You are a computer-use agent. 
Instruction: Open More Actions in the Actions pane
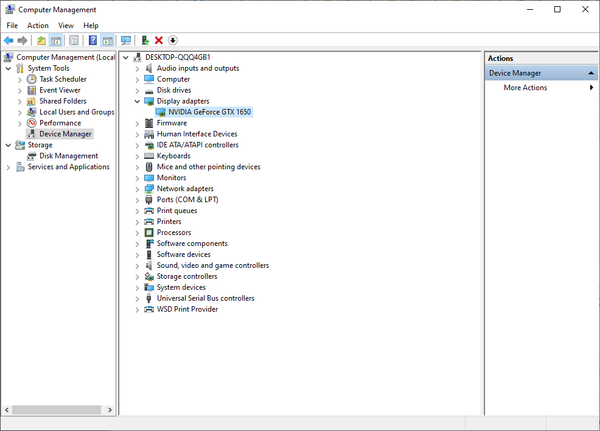[525, 88]
